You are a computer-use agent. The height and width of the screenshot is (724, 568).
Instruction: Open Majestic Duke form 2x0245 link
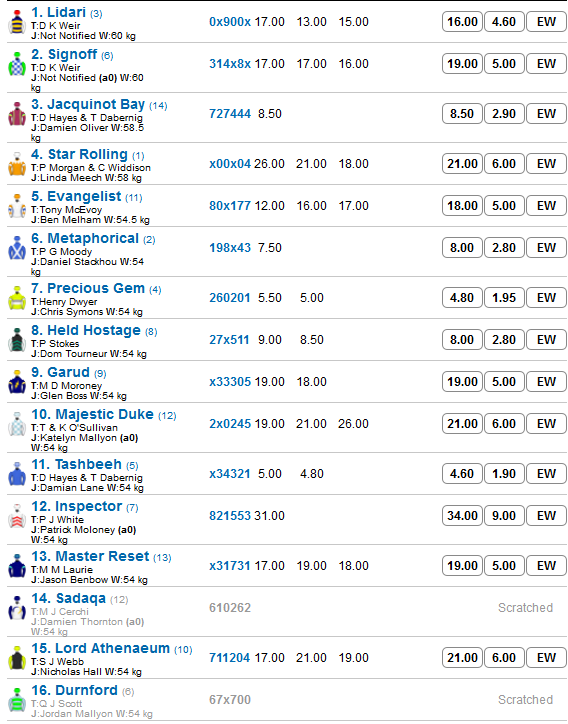[x=230, y=424]
